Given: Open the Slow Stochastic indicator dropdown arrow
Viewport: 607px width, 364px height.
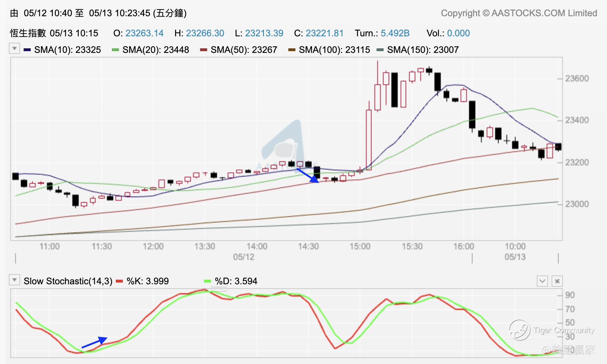Looking at the screenshot, I should [x=14, y=280].
